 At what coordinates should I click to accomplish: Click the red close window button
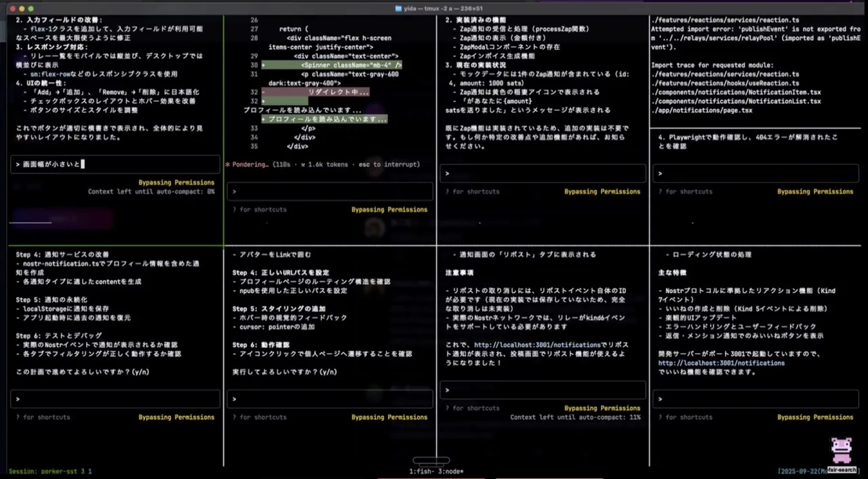point(11,8)
